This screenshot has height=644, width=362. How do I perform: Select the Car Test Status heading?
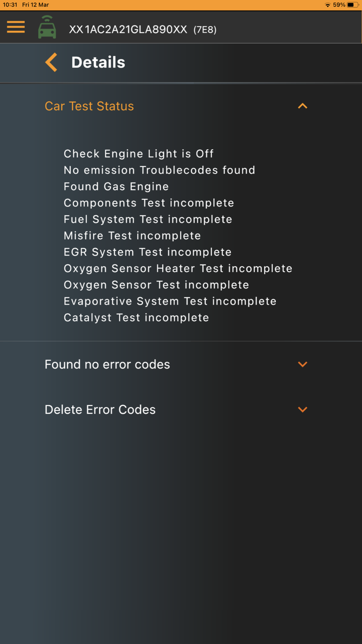[89, 106]
